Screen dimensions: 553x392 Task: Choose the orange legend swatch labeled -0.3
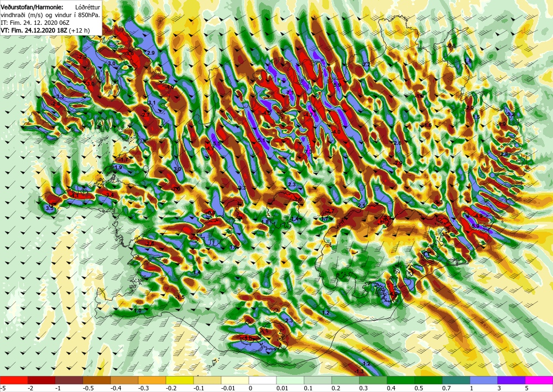coord(152,380)
